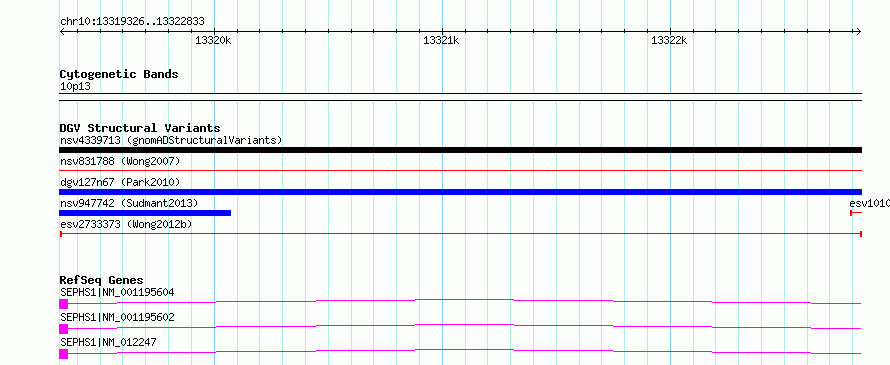Open the esv2733373 (Wong2012b) label

(126, 224)
